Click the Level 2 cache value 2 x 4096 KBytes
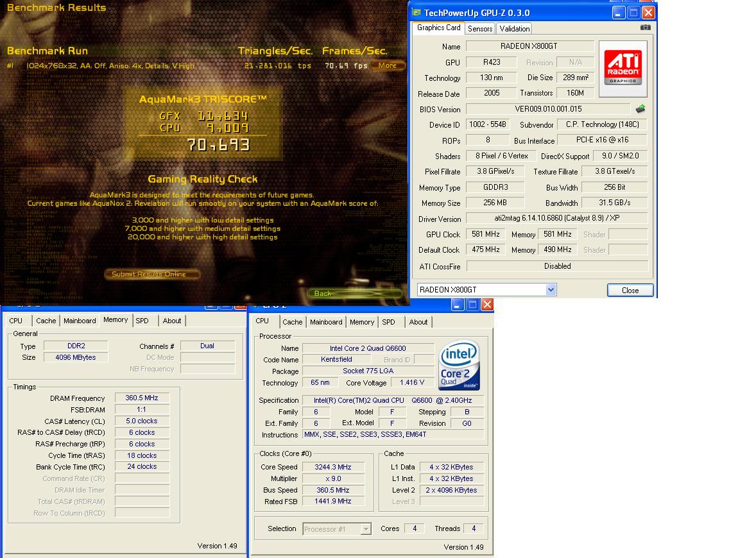The height and width of the screenshot is (558, 756). [451, 490]
